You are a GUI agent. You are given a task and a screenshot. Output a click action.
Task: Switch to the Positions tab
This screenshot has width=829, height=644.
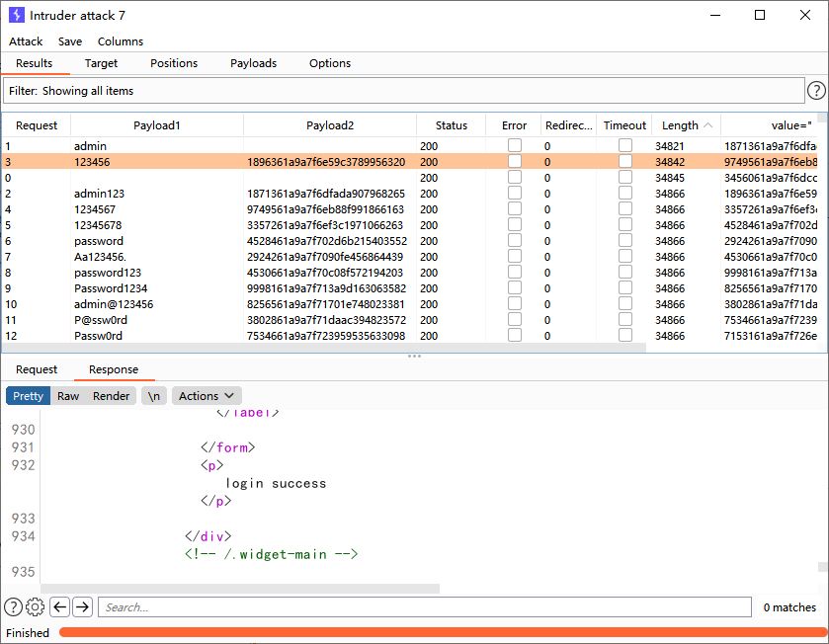coord(174,63)
